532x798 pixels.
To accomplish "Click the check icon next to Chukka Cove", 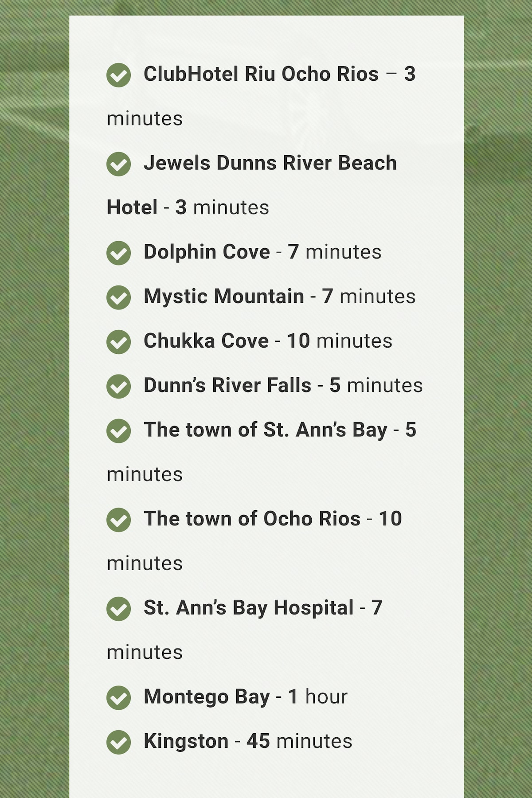I will (118, 342).
